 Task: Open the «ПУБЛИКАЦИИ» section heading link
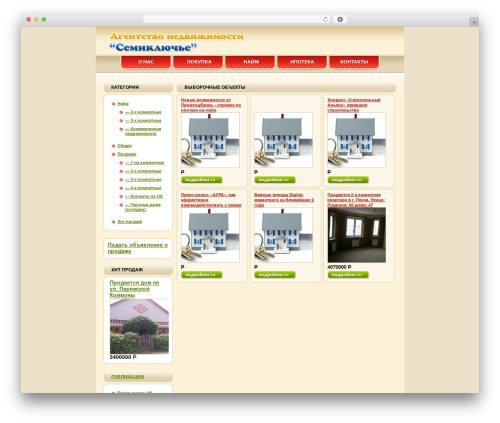click(x=127, y=377)
